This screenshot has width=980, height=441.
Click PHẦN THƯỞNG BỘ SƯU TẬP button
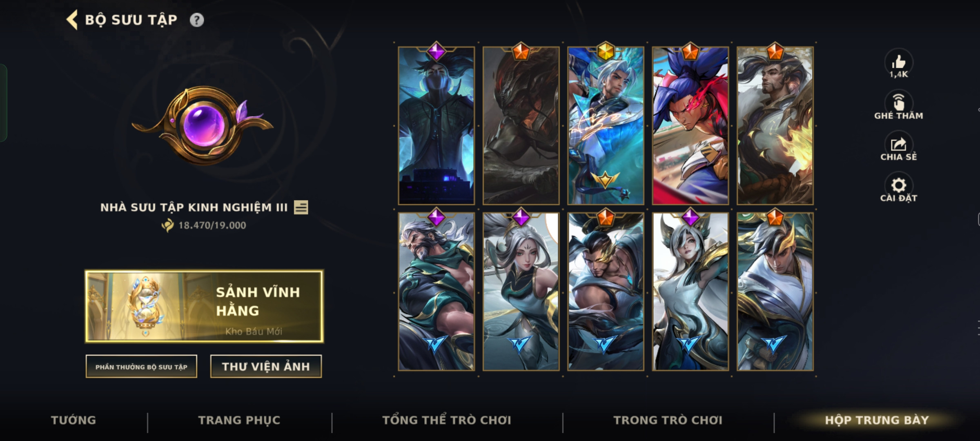[141, 367]
